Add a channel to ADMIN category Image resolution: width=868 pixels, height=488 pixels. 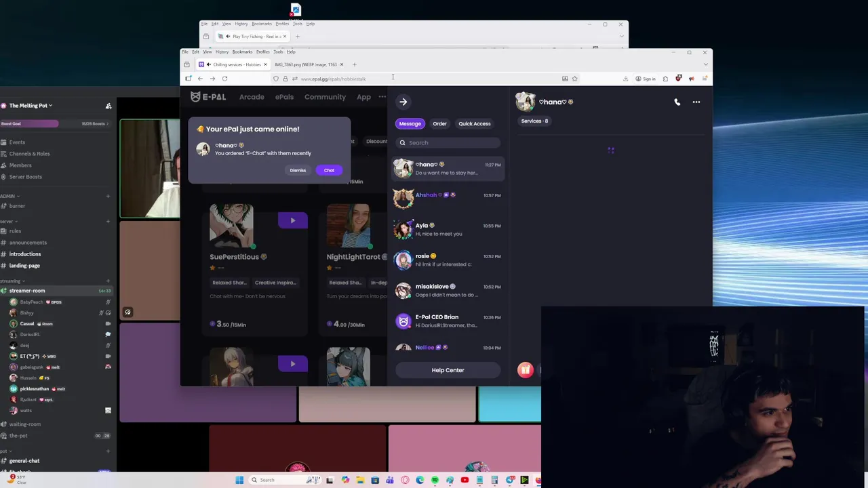108,196
